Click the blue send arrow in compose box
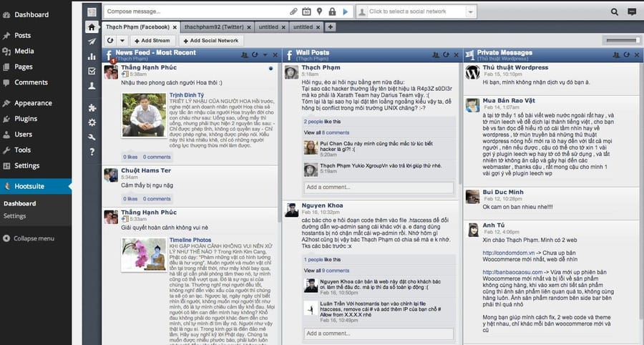This screenshot has height=345, width=644. (346, 11)
